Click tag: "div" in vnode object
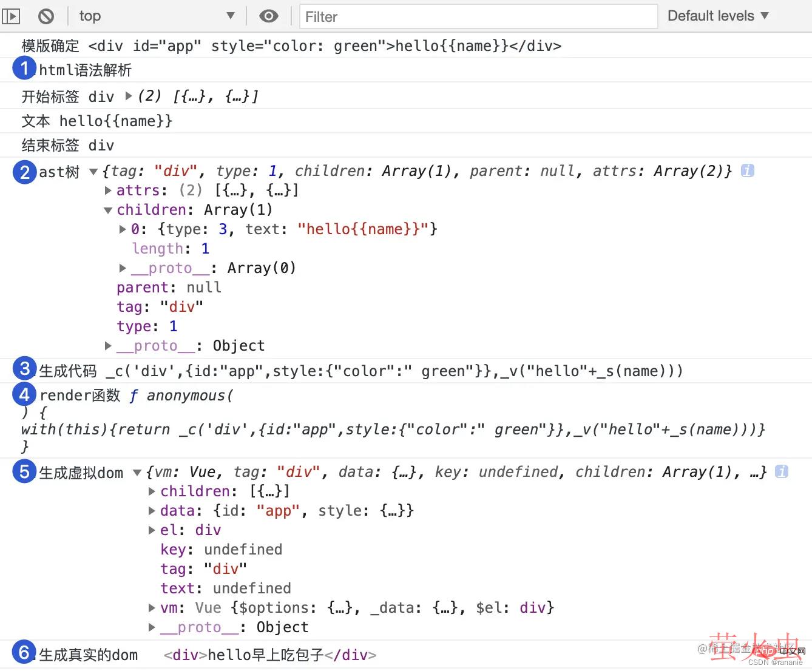The height and width of the screenshot is (671, 812). click(x=203, y=569)
